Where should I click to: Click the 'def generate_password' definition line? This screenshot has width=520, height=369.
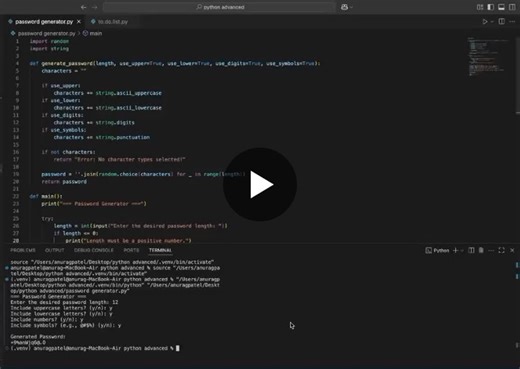pyautogui.click(x=175, y=63)
